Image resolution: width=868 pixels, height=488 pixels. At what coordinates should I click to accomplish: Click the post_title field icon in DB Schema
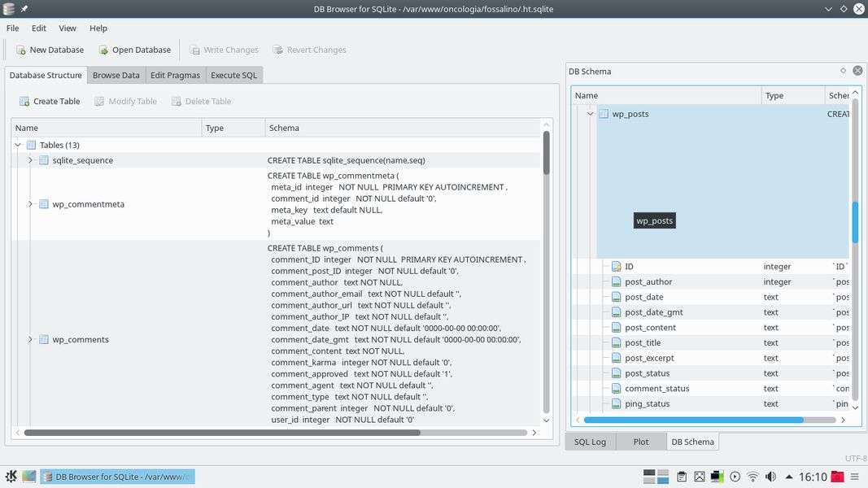pyautogui.click(x=617, y=343)
